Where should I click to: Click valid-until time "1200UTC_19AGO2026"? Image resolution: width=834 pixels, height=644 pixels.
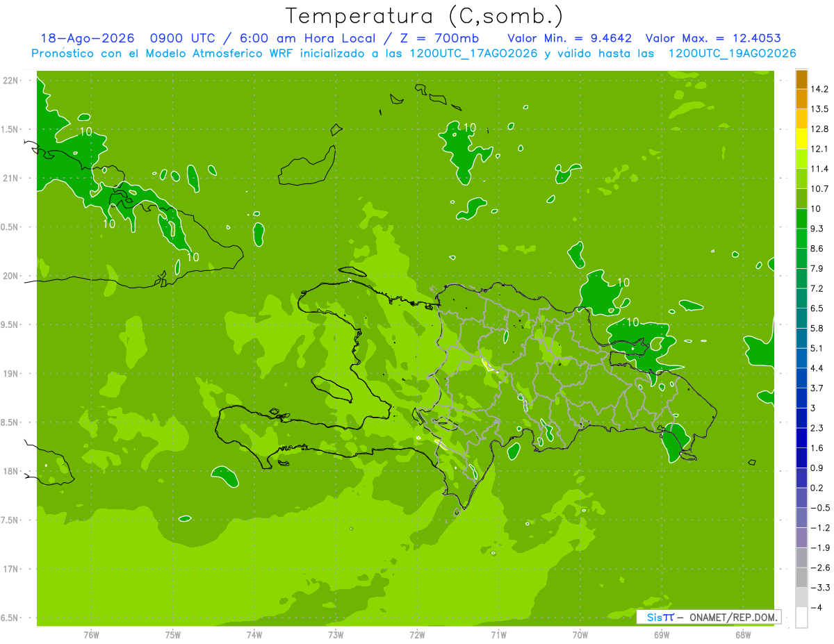click(x=732, y=53)
